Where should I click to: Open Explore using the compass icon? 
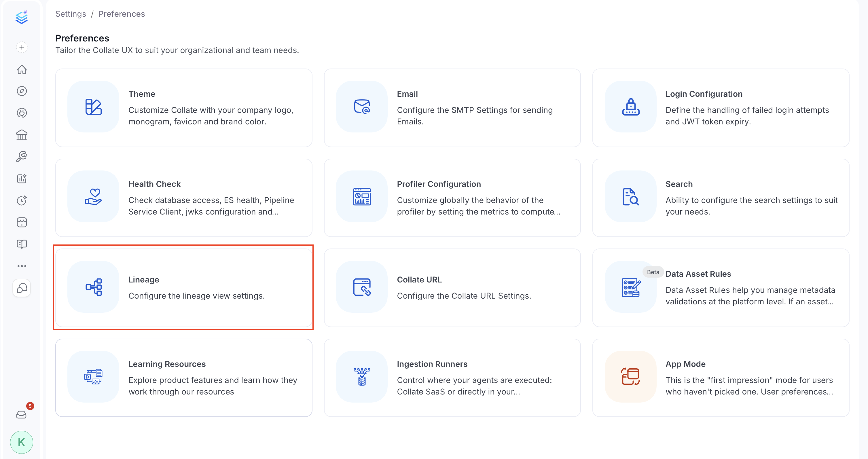coord(22,91)
